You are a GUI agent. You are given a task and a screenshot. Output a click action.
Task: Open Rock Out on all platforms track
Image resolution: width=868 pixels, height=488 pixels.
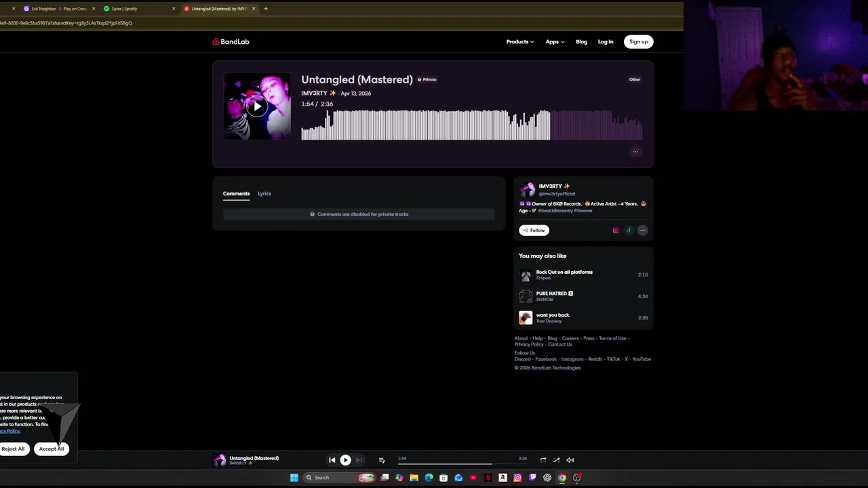564,272
